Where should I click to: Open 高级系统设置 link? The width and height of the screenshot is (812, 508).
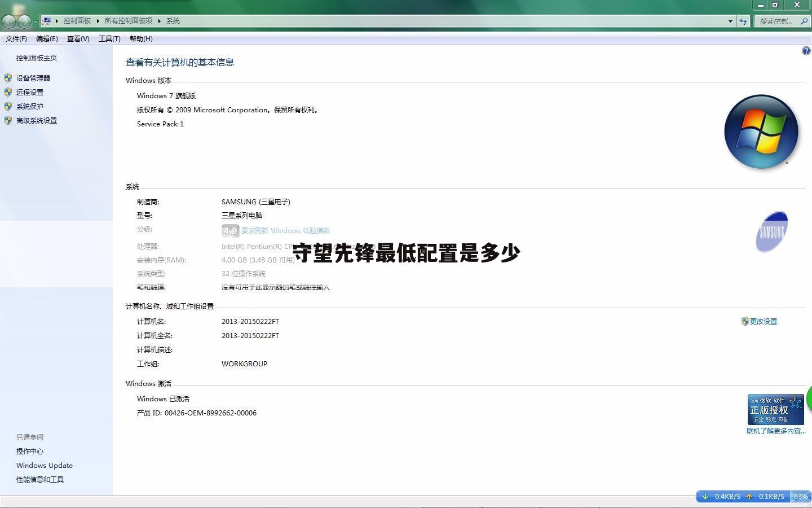pos(37,121)
